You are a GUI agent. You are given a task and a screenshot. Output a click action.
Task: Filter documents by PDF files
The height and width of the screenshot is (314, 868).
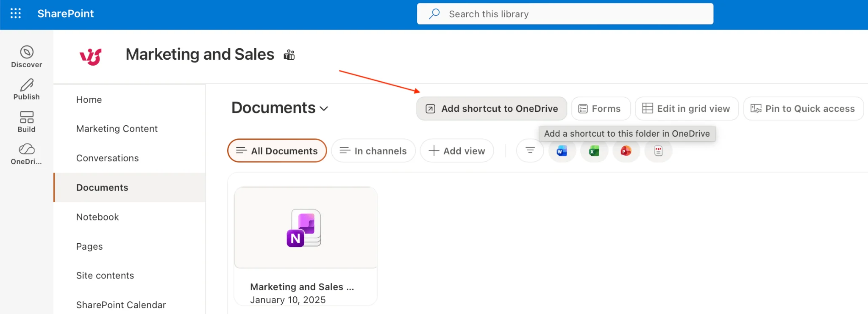pyautogui.click(x=658, y=151)
